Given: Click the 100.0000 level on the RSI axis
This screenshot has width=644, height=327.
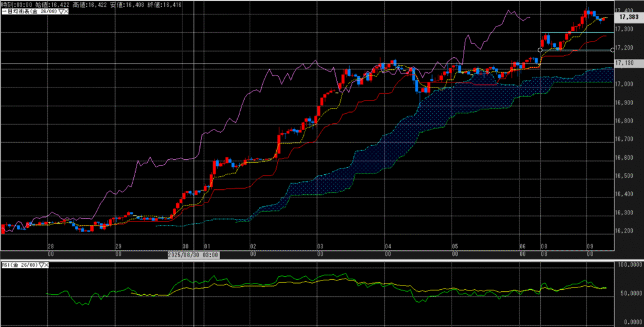Looking at the screenshot, I should click(x=628, y=265).
